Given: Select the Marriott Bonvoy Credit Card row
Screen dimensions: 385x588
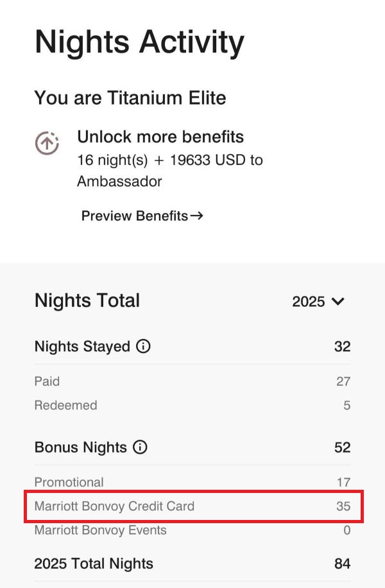Looking at the screenshot, I should tap(193, 506).
